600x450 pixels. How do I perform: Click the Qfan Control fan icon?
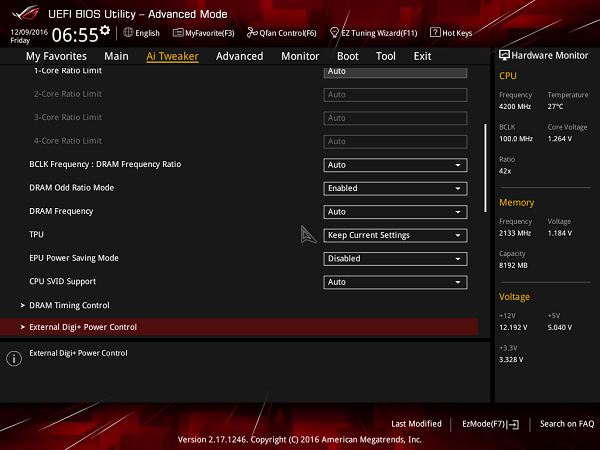click(x=252, y=33)
